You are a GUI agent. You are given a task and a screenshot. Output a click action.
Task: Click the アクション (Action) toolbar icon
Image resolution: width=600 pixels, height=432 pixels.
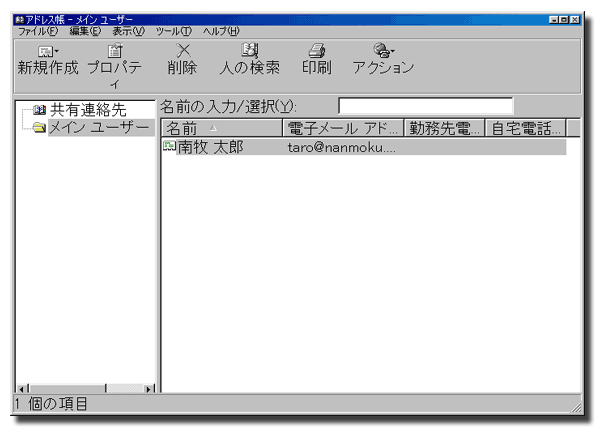(x=381, y=50)
